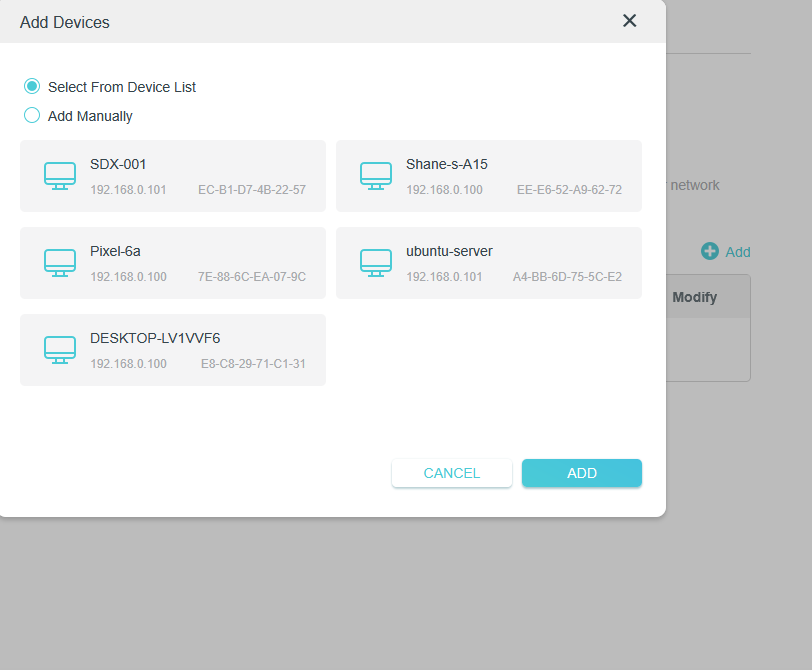Click the ubuntu-server monitor icon

pyautogui.click(x=376, y=263)
